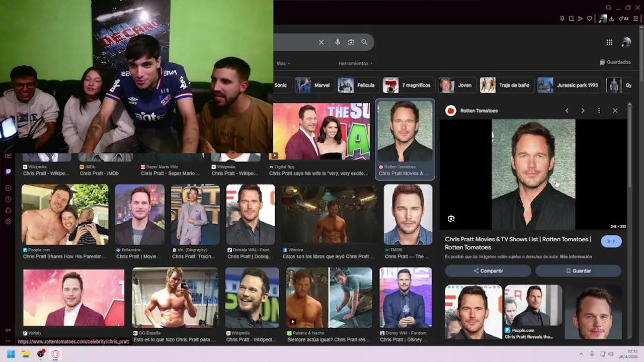Open the Guardados saved collection
Image resolution: width=644 pixels, height=362 pixels.
tap(615, 62)
